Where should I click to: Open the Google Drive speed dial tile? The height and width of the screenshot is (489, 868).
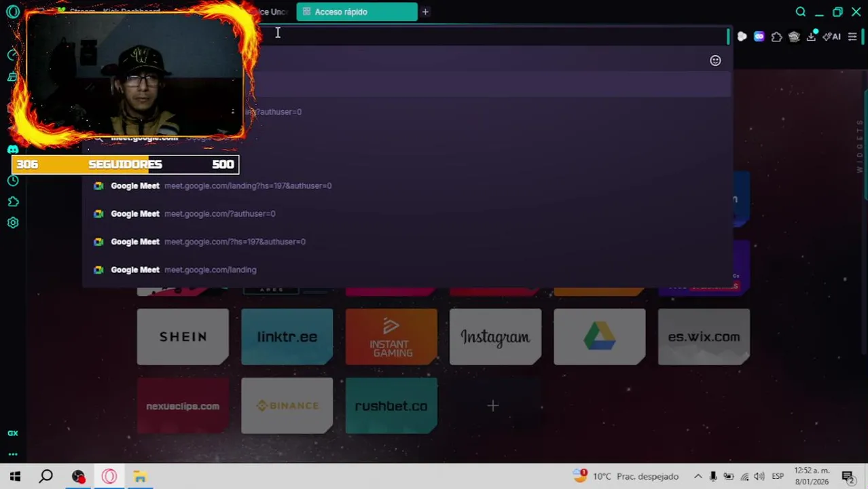[600, 337]
